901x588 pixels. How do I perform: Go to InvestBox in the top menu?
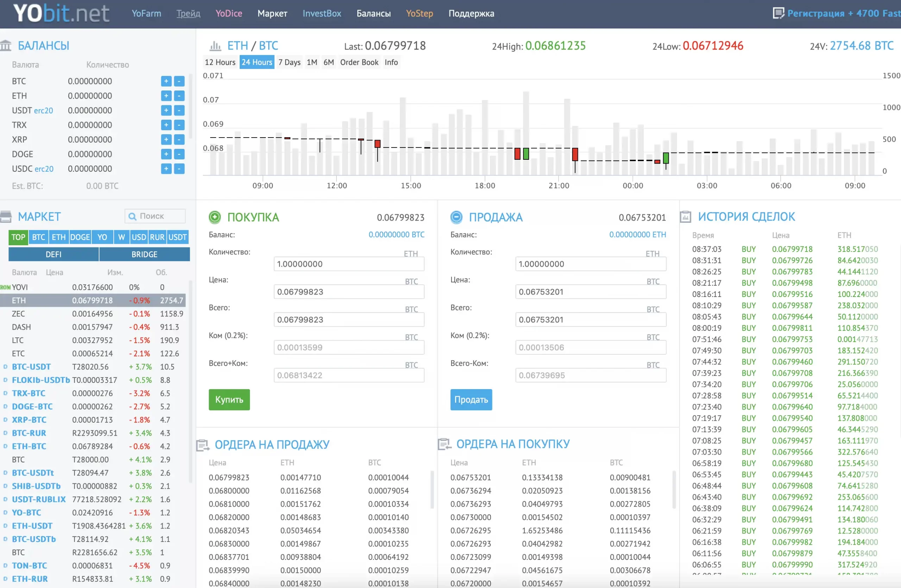(x=322, y=13)
